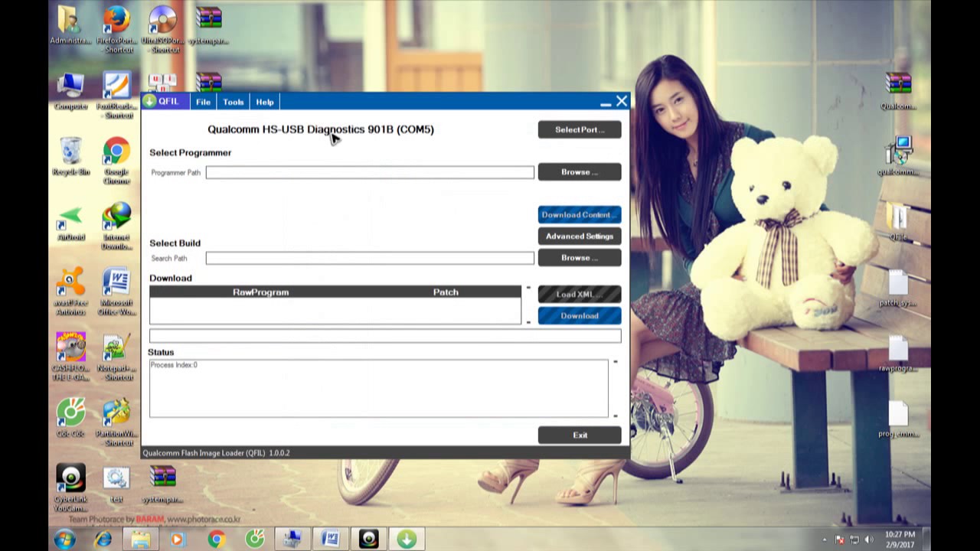Show hidden system tray icons
The width and height of the screenshot is (980, 551).
825,540
